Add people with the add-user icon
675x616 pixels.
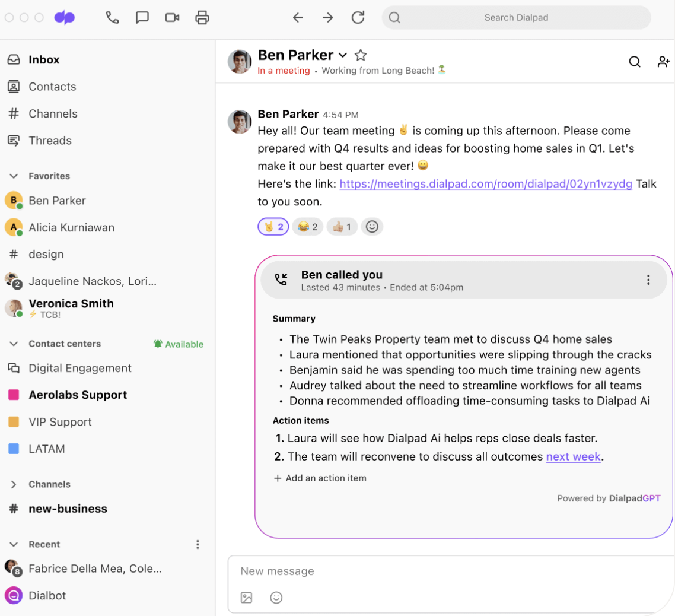tap(663, 62)
